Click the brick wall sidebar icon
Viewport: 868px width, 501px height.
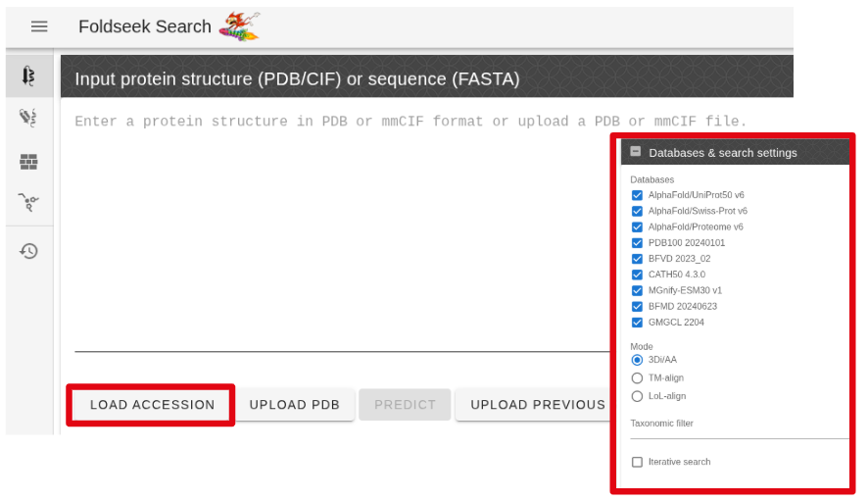[x=29, y=161]
